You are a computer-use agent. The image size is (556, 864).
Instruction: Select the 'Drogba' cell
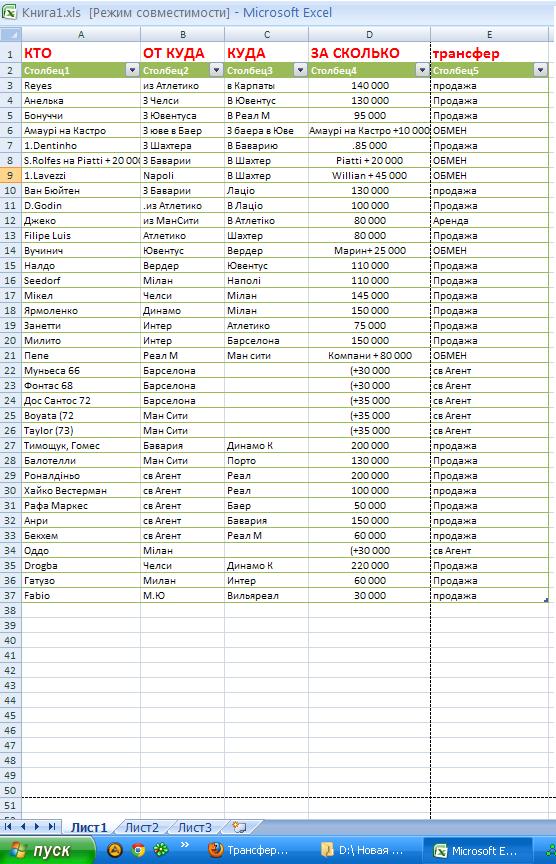pyautogui.click(x=81, y=565)
